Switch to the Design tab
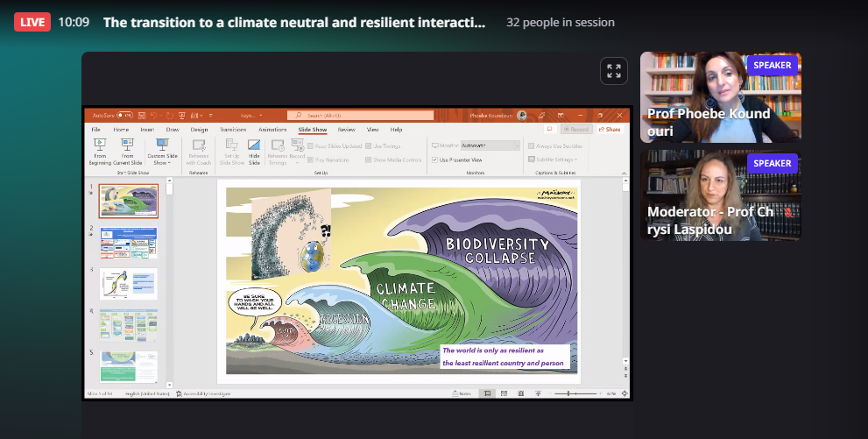 click(199, 129)
